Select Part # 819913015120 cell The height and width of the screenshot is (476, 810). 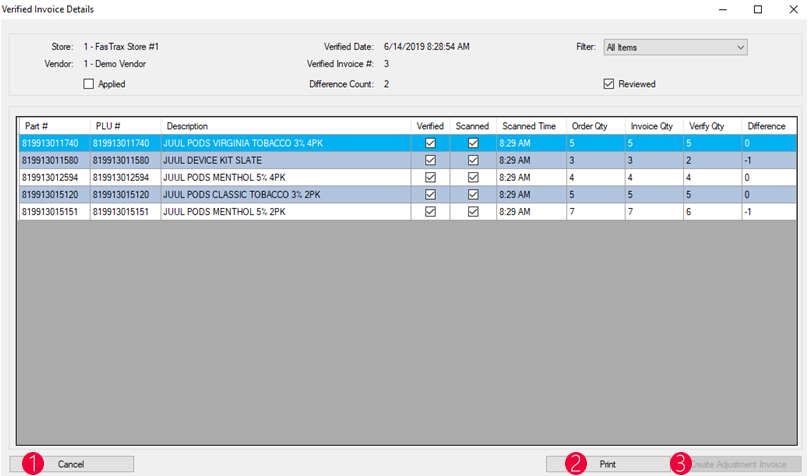point(55,194)
